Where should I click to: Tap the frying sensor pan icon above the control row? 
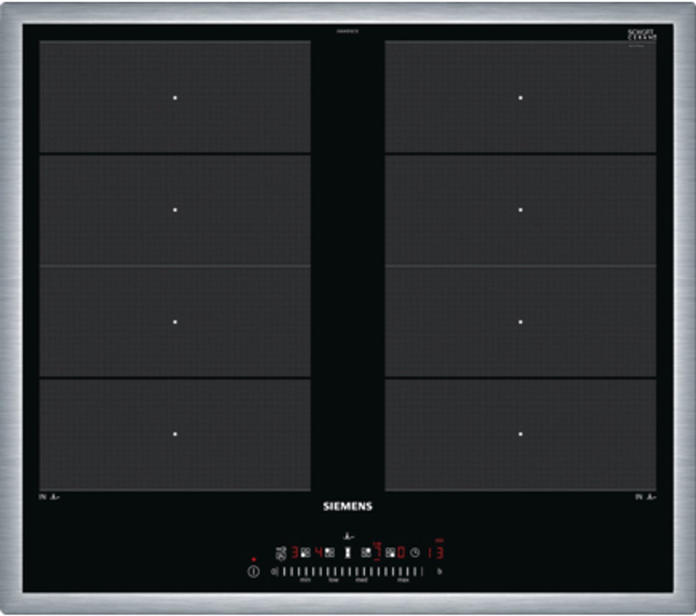(x=347, y=537)
